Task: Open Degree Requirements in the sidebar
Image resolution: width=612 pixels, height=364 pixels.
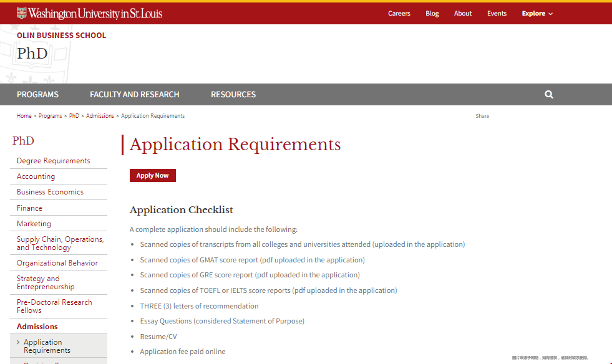Action: click(54, 161)
